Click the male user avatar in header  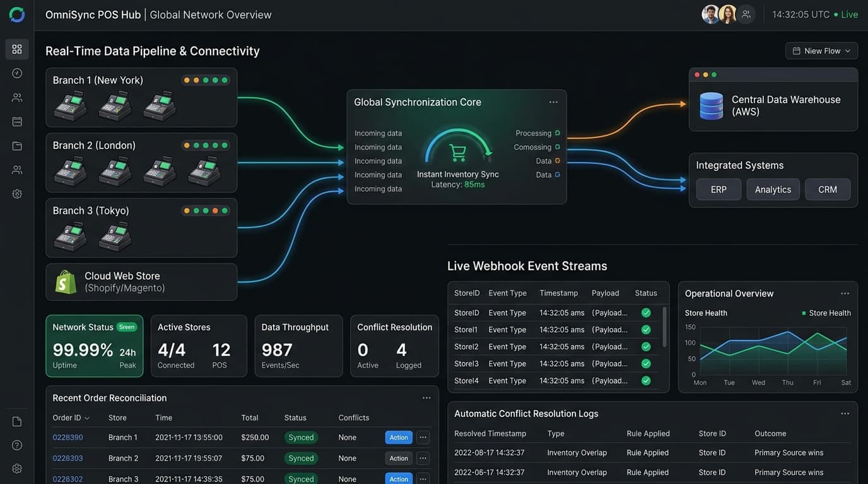click(711, 14)
